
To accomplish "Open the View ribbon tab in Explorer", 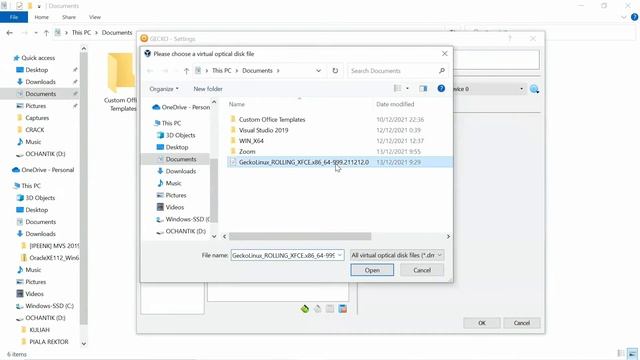I will point(95,17).
